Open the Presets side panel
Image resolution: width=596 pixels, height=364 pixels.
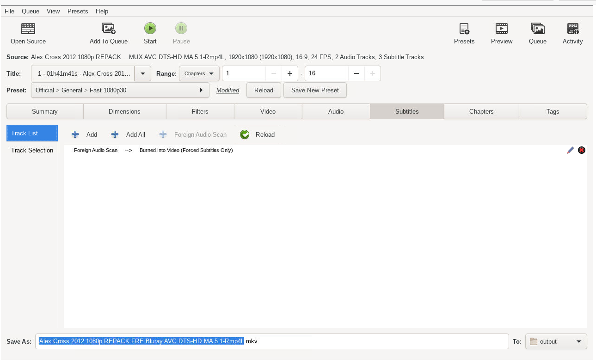coord(464,32)
